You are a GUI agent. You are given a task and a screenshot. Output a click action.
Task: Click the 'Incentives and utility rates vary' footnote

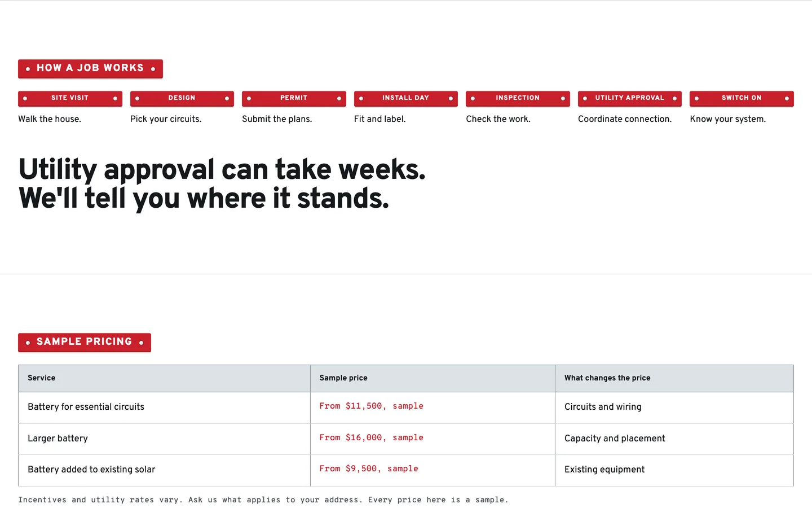(263, 500)
